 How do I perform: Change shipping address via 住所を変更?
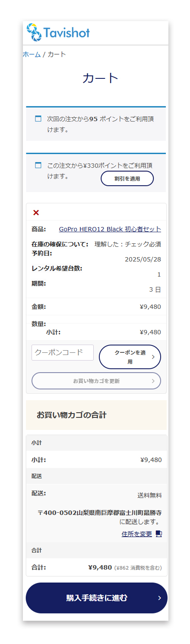[137, 534]
